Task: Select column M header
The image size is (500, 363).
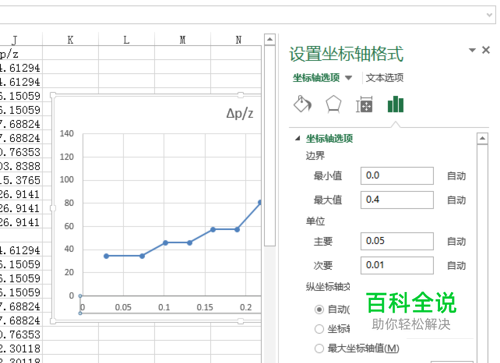Action: [x=183, y=40]
